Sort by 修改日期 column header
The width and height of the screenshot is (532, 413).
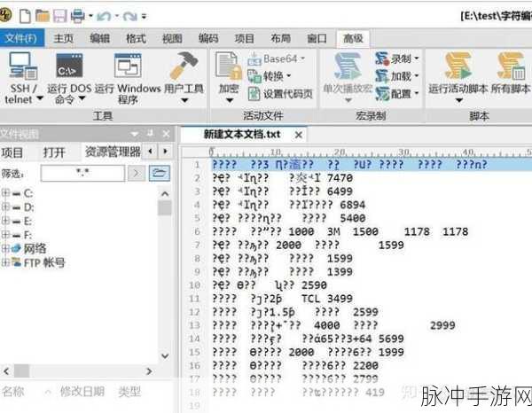[82, 392]
